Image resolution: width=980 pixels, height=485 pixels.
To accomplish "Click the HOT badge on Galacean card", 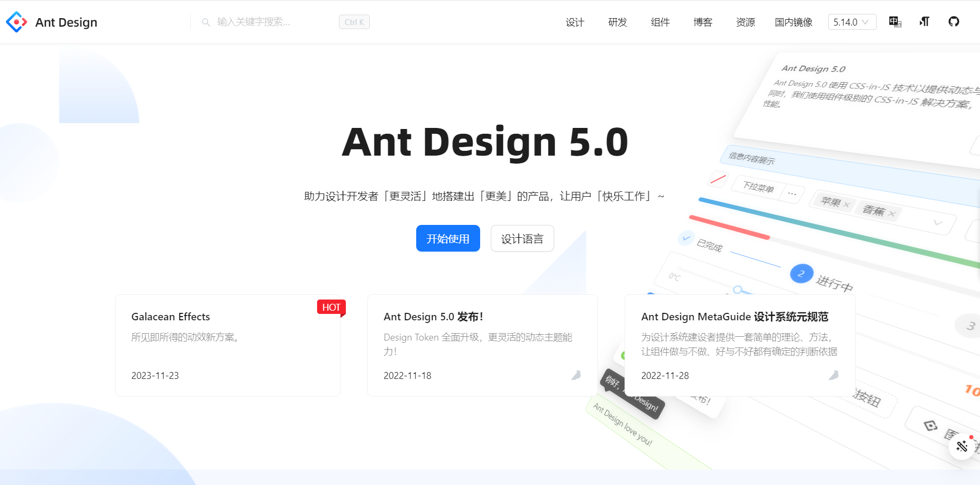I will coord(331,308).
